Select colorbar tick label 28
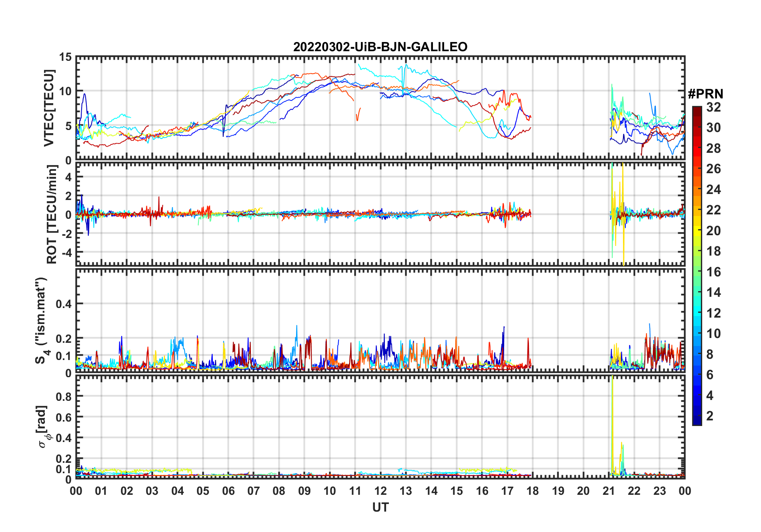Screen dimensions: 761x532 [x=713, y=148]
